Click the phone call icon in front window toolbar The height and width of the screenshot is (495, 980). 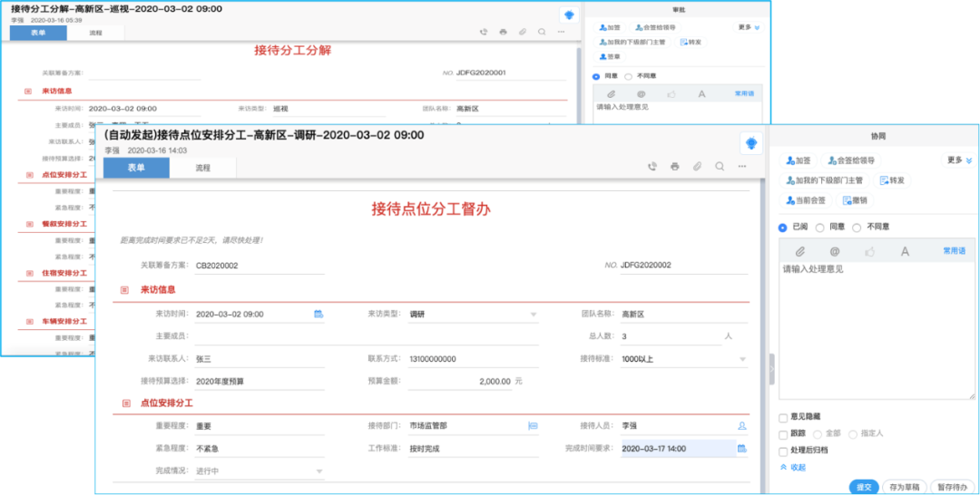point(652,167)
